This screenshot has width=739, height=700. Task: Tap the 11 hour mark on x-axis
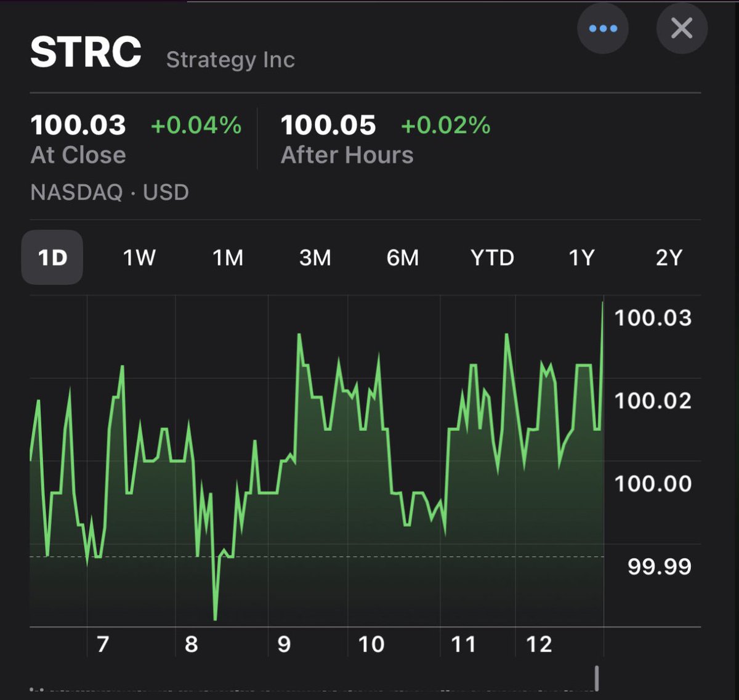click(464, 644)
